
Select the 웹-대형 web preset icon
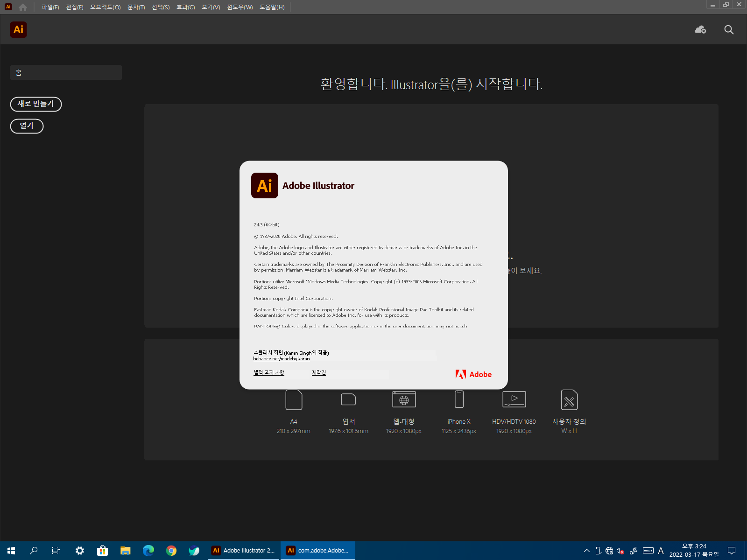pyautogui.click(x=404, y=399)
